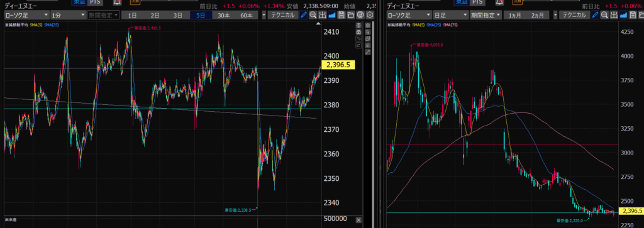Close the 出来高 volume panel
Screen dimensions: 644x228
coord(358,220)
